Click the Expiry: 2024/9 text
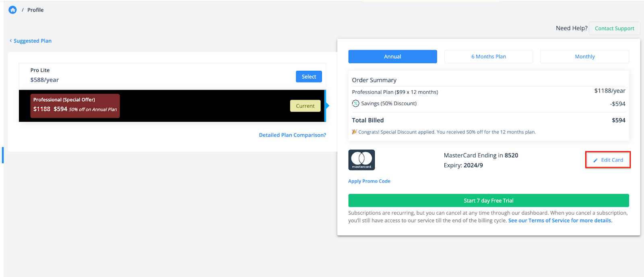The width and height of the screenshot is (644, 277). click(463, 165)
